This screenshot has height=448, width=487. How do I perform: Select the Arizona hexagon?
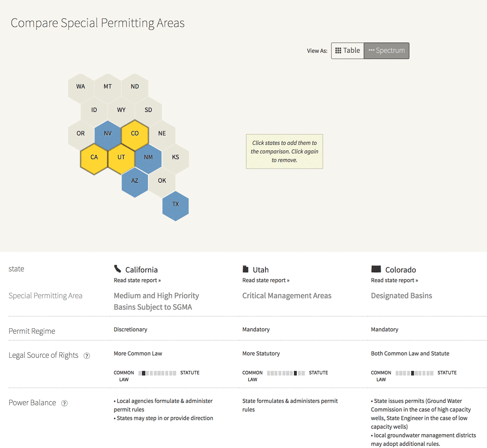135,181
